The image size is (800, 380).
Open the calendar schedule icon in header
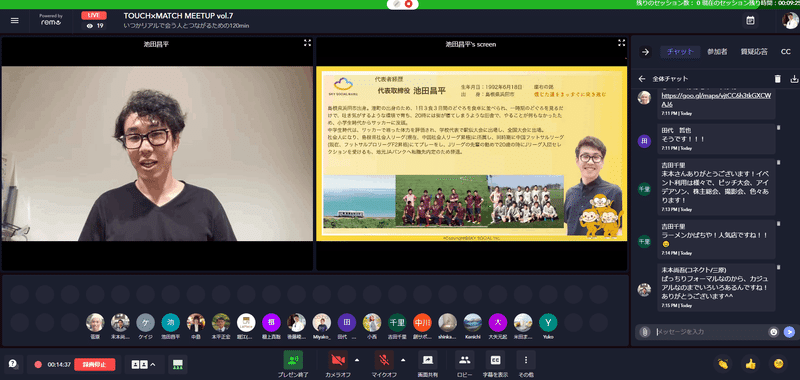pos(750,20)
